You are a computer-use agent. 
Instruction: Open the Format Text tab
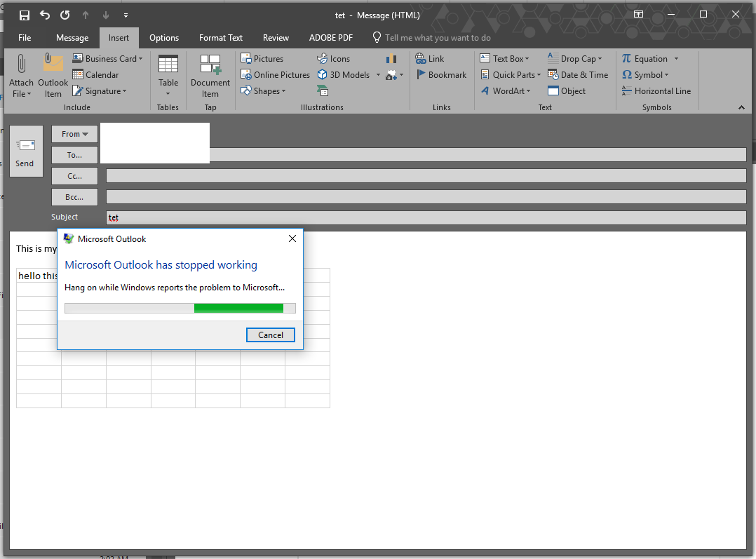pyautogui.click(x=221, y=38)
